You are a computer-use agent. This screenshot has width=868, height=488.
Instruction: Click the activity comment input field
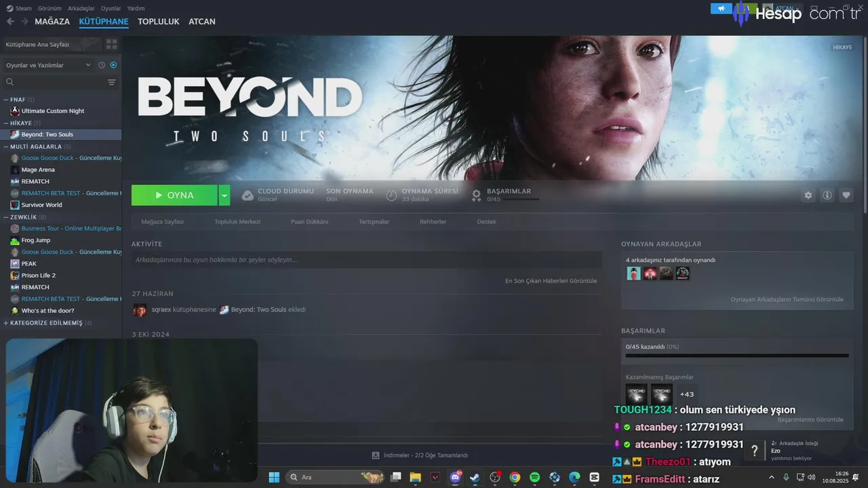point(367,260)
